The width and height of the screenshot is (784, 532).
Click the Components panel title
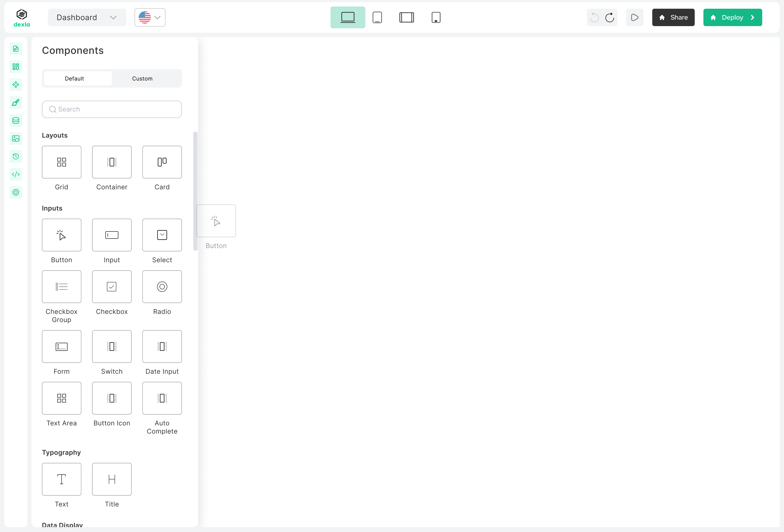coord(72,51)
